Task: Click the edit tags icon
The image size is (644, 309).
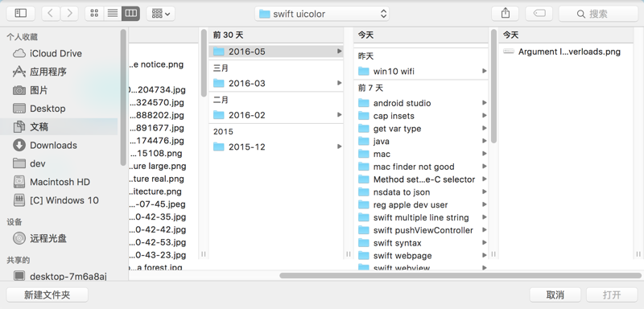Action: 539,14
